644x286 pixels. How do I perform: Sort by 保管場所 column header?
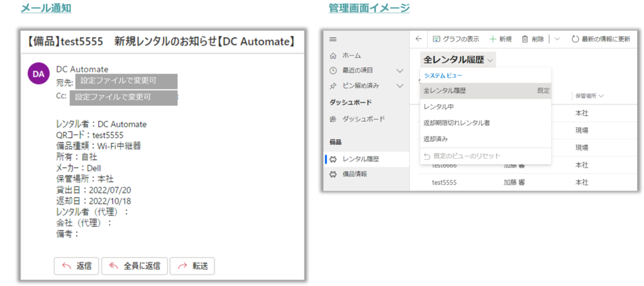pyautogui.click(x=588, y=96)
